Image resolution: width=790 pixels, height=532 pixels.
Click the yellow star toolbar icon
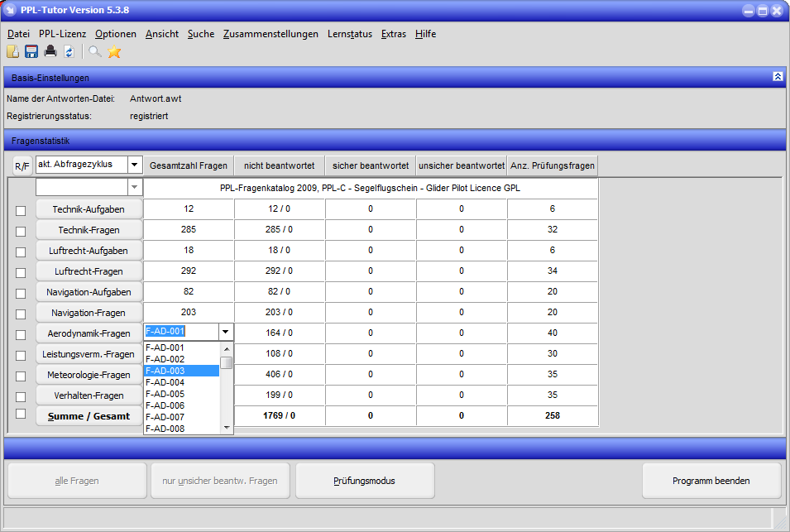[114, 51]
